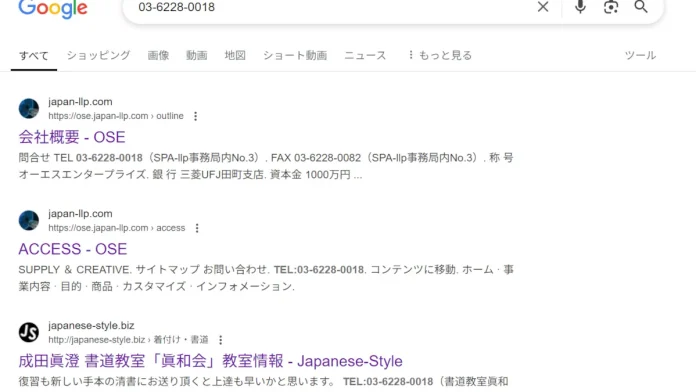696x392 pixels.
Task: Open 成田眞澄 書道教室 Japanese-Style result
Action: click(x=210, y=361)
